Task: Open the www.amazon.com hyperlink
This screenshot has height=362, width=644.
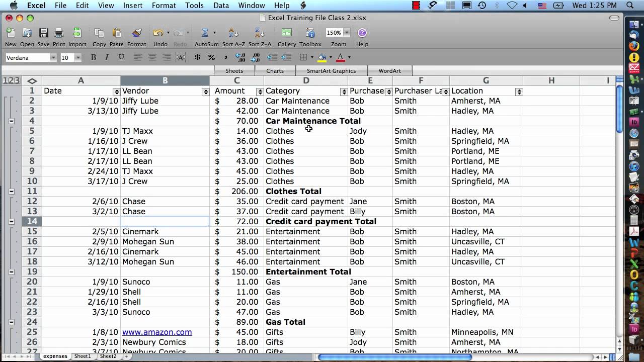Action: coord(157,332)
